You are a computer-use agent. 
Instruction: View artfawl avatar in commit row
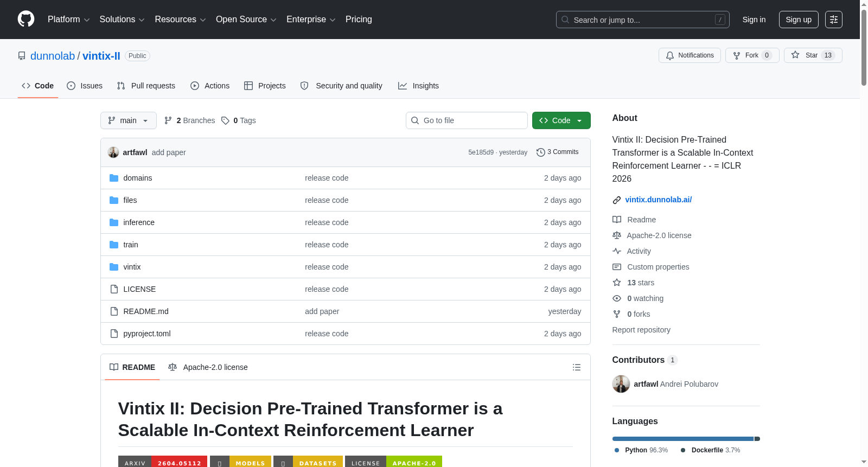(x=113, y=152)
